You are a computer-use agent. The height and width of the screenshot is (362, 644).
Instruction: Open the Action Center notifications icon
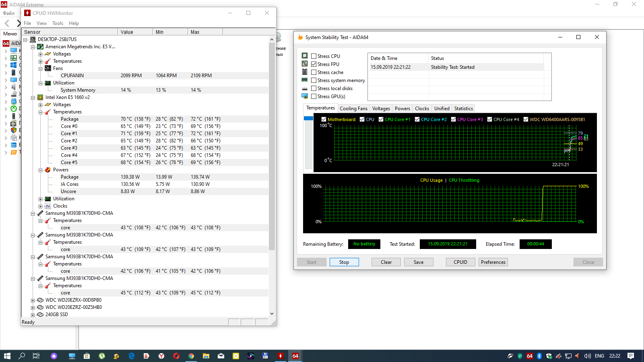pyautogui.click(x=631, y=356)
